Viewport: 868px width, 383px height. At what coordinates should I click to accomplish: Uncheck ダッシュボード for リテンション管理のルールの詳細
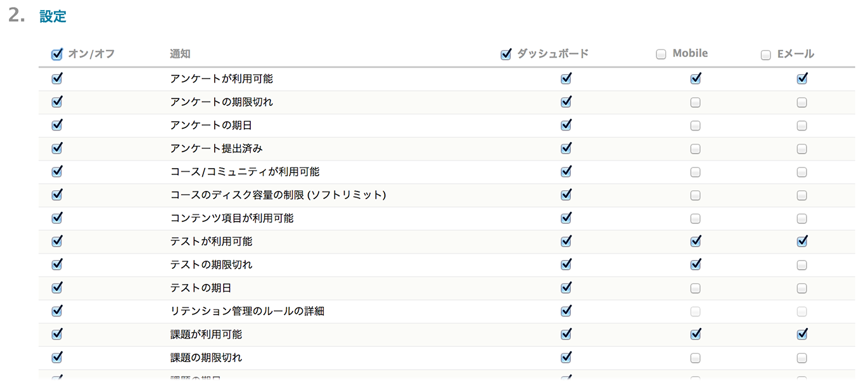566,311
